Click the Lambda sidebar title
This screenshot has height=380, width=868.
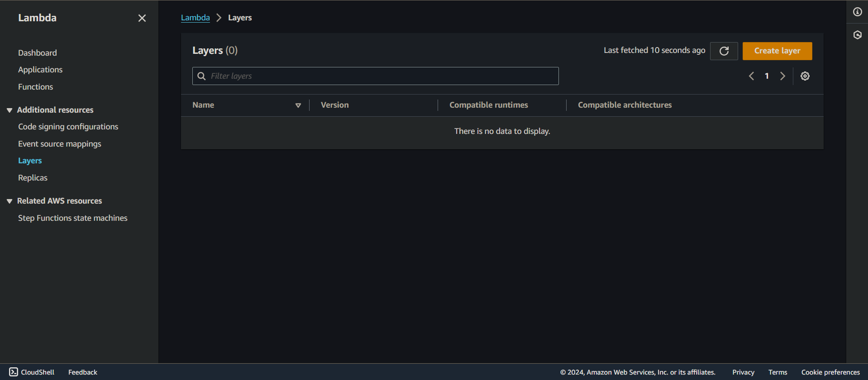click(x=37, y=18)
